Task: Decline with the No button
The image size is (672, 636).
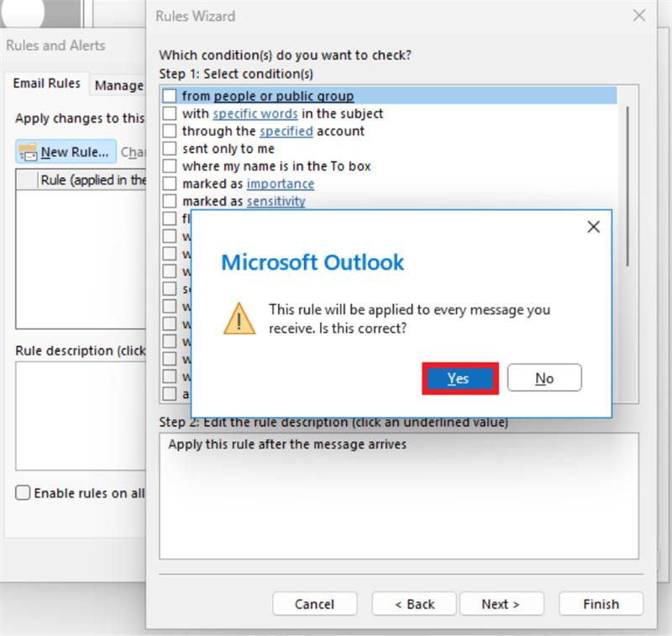Action: point(544,378)
